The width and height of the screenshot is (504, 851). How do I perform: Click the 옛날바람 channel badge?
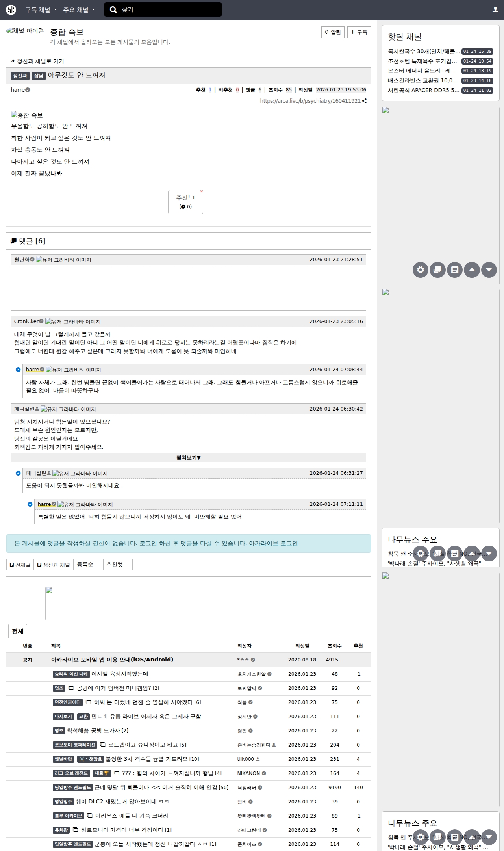(x=63, y=759)
